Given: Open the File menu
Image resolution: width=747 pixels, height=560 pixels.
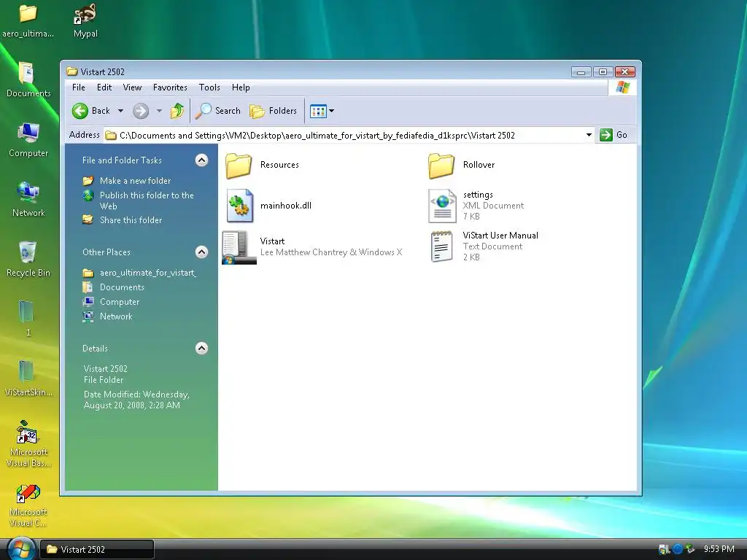Looking at the screenshot, I should pos(79,87).
